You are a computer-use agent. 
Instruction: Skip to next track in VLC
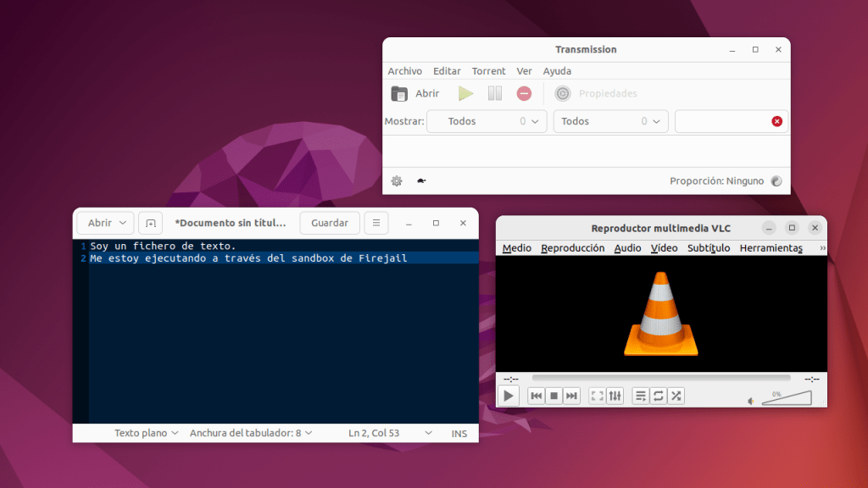[571, 396]
